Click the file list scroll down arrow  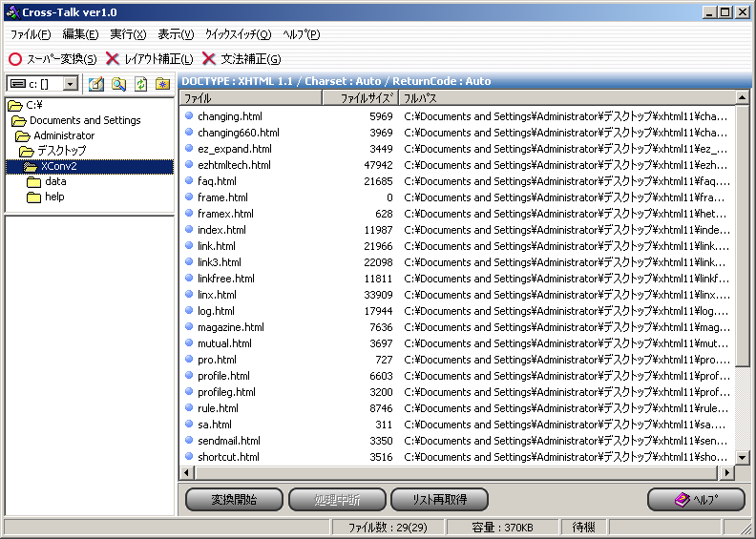pos(744,457)
